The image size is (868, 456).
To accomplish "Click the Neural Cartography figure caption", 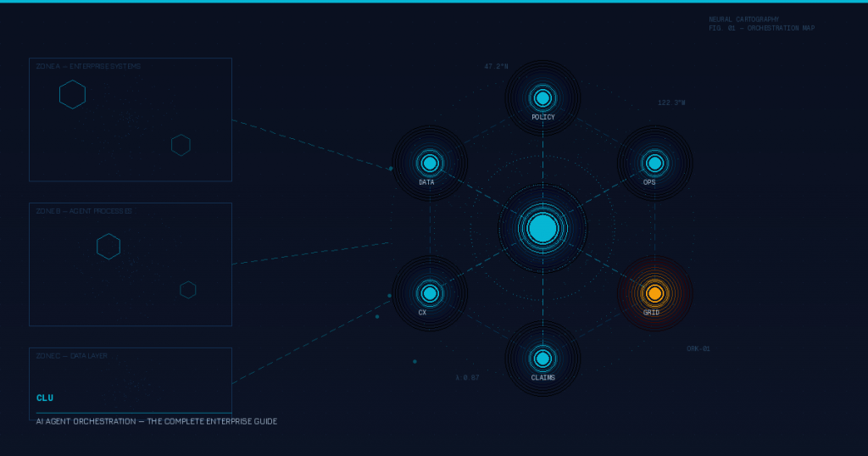I will click(761, 24).
